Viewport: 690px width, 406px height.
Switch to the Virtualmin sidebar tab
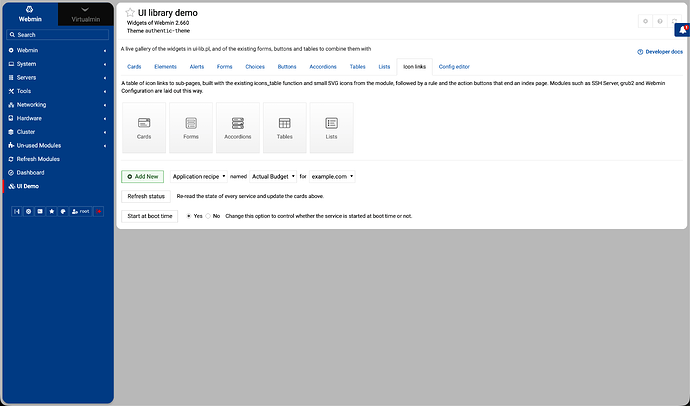(85, 14)
